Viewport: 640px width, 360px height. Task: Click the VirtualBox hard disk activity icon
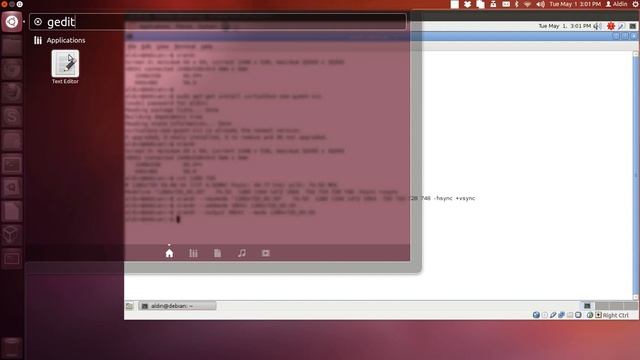[x=536, y=315]
